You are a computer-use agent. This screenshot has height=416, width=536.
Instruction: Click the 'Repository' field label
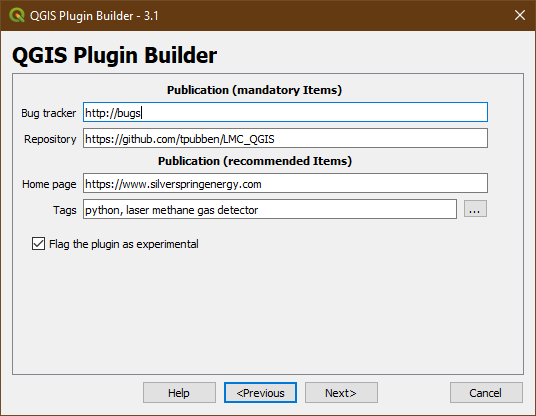point(50,139)
